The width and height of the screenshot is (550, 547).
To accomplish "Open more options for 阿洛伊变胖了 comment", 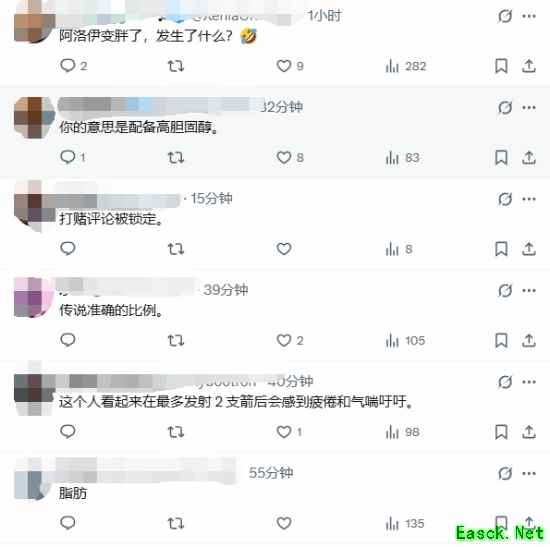I will 529,16.
